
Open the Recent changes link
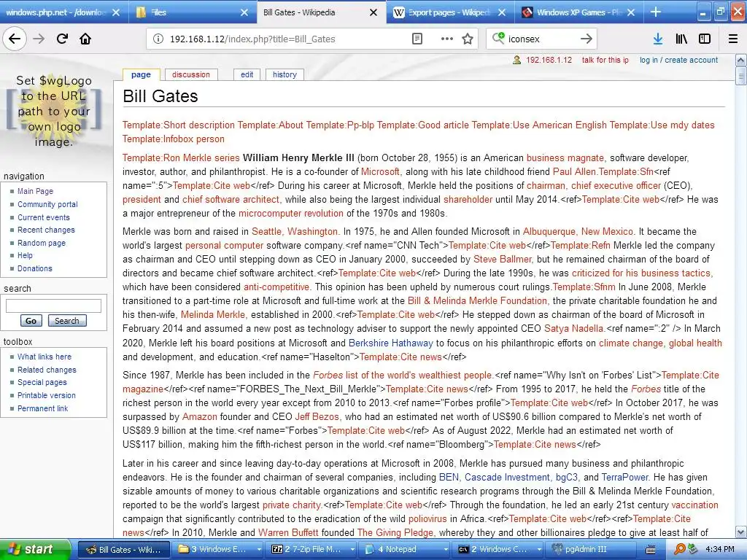click(x=46, y=230)
